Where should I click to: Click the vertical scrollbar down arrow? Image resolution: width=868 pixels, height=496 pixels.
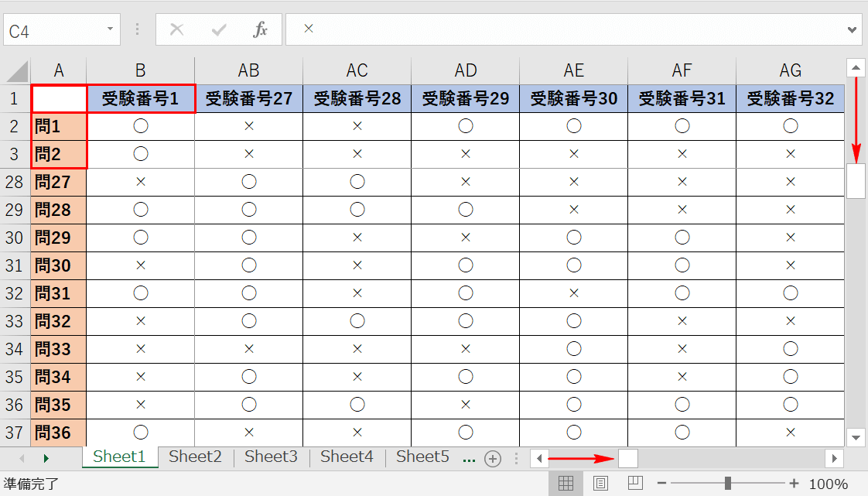[856, 437]
